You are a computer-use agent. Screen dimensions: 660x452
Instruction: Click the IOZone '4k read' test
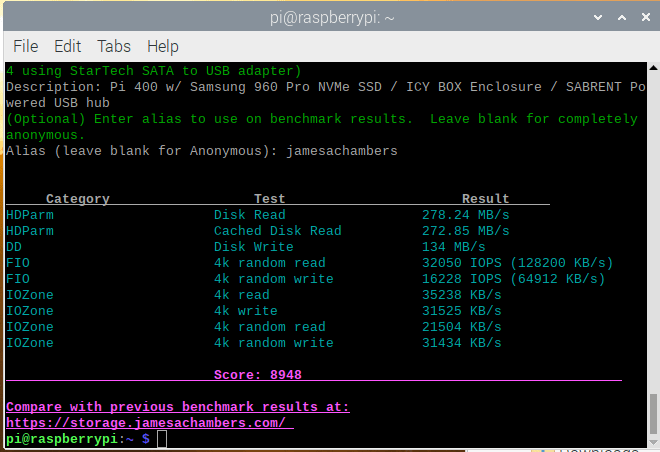click(242, 295)
